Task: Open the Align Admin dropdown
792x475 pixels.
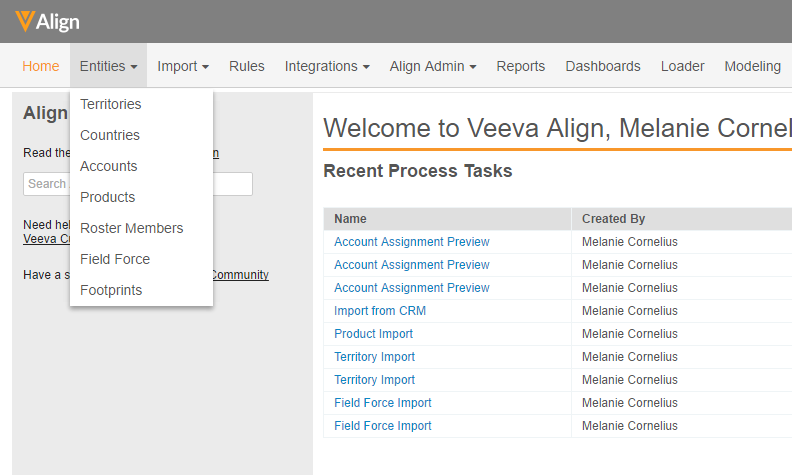Action: click(432, 66)
